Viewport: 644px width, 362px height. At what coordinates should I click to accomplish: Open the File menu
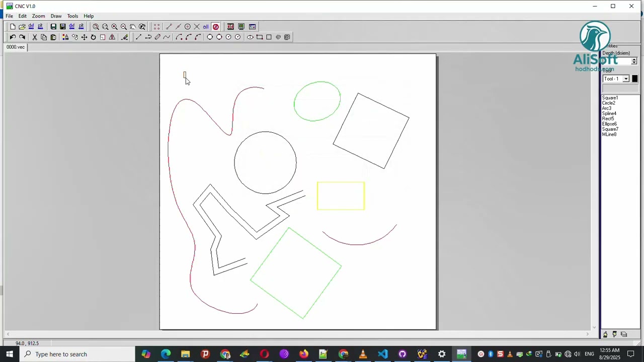[x=9, y=16]
